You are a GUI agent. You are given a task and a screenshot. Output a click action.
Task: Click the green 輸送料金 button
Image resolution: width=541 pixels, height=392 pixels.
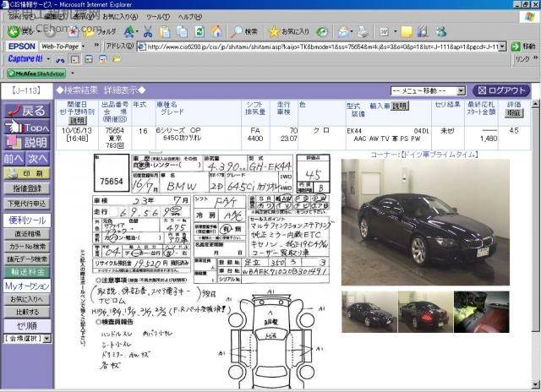point(27,272)
